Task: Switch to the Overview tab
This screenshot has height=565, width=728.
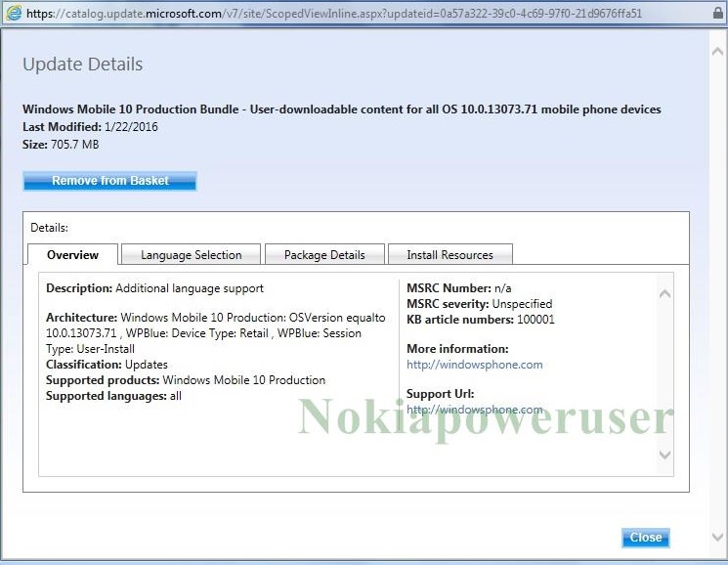Action: pos(73,254)
